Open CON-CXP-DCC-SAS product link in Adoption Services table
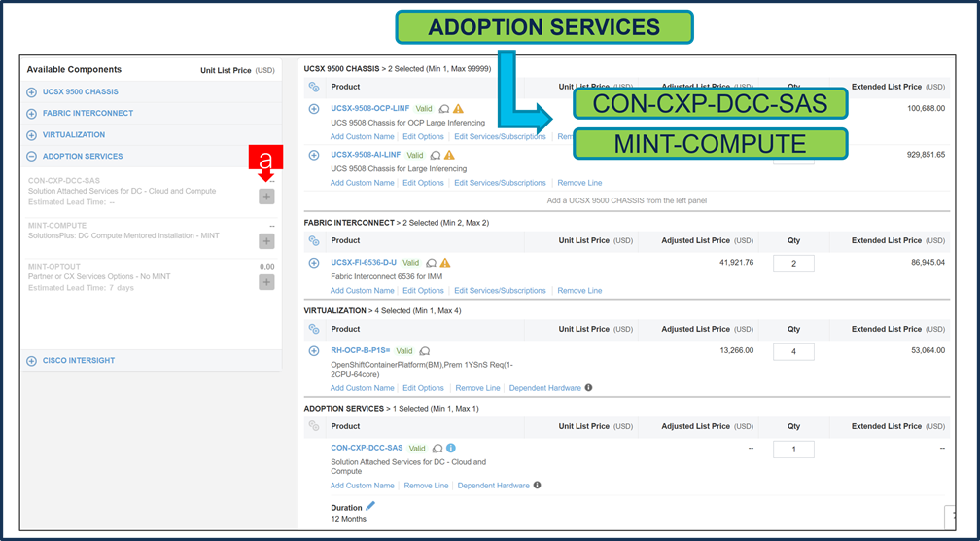 click(x=367, y=448)
